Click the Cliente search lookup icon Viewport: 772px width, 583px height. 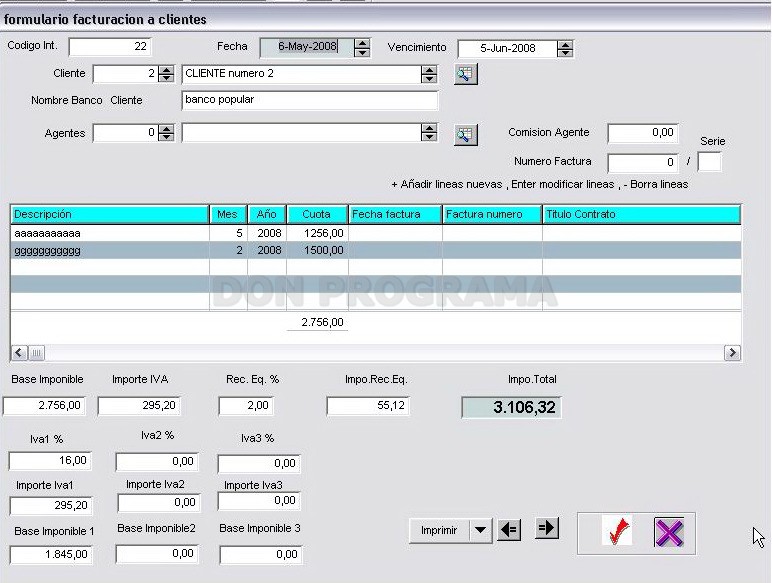(465, 74)
